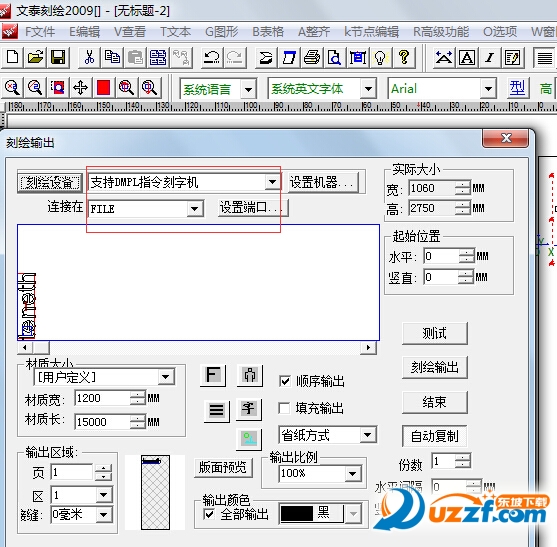Open the V查看 menu
Viewport: 557px width, 547px height.
130,32
